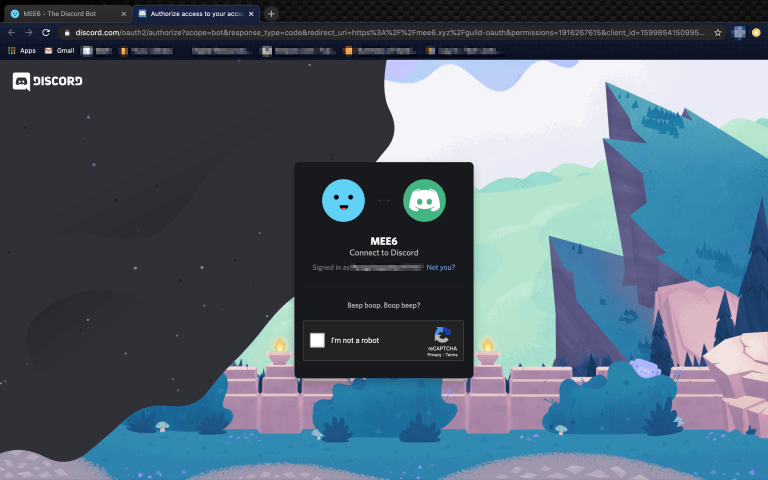
Task: Click the green Discord avatar icon
Action: pos(424,200)
